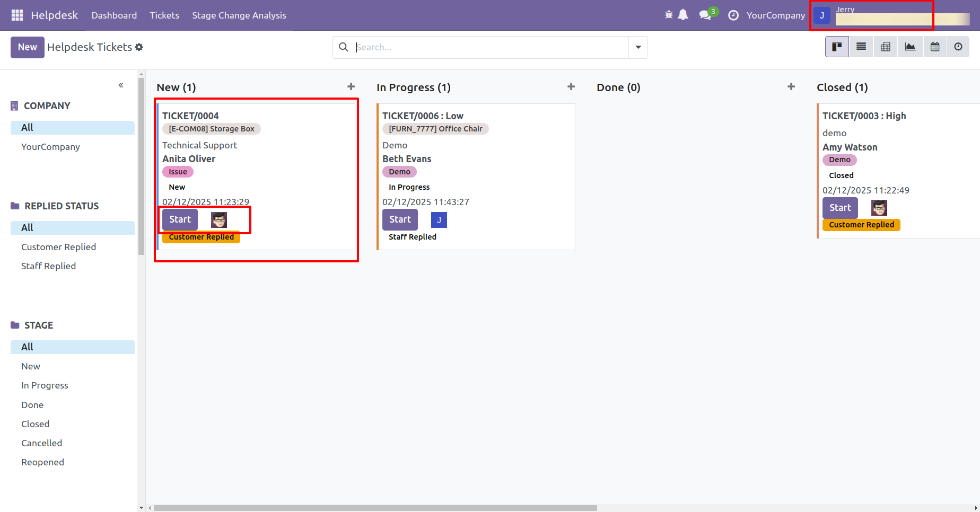This screenshot has width=980, height=512.
Task: Switch to graph view
Action: 910,47
